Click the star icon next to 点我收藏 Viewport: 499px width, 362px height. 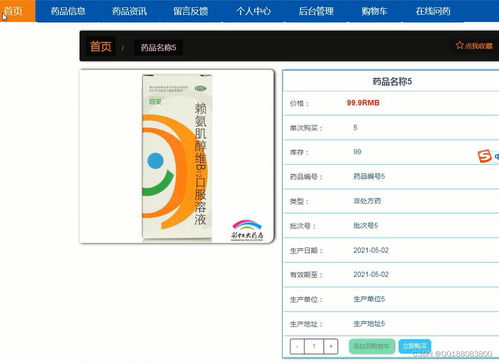(459, 45)
